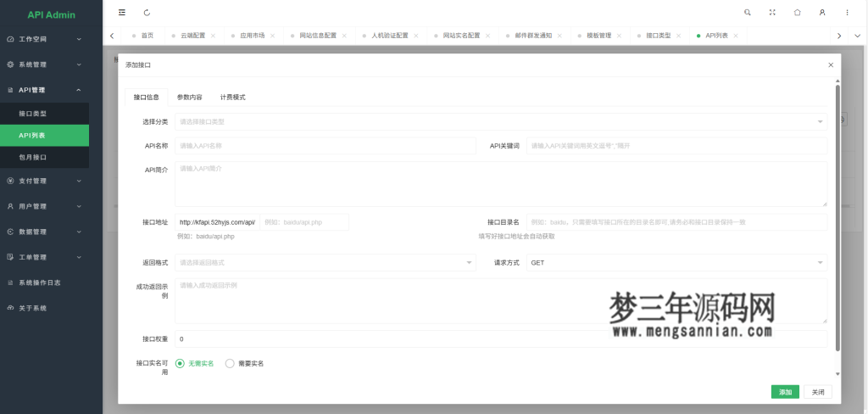Collapse the sidebar with the menu-fold icon
The image size is (868, 414).
click(x=122, y=12)
